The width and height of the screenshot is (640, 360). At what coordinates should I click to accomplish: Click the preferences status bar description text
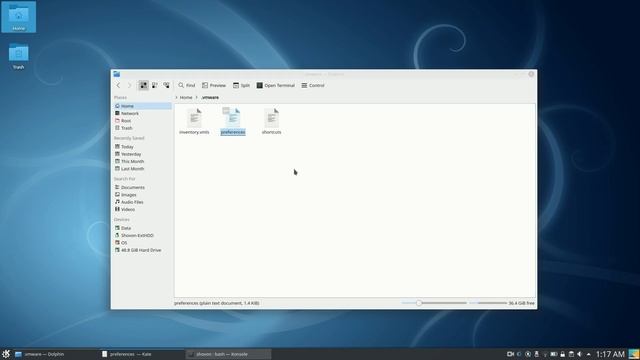[x=217, y=303]
